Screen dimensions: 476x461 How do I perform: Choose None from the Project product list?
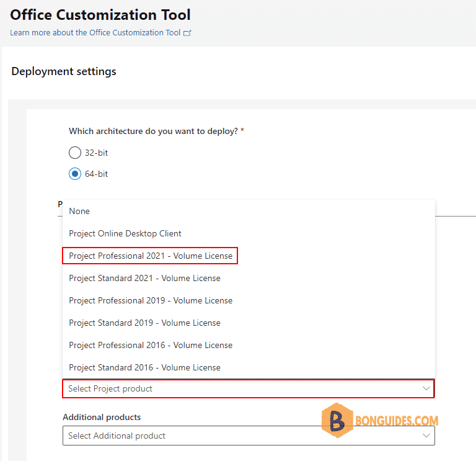[x=249, y=211]
